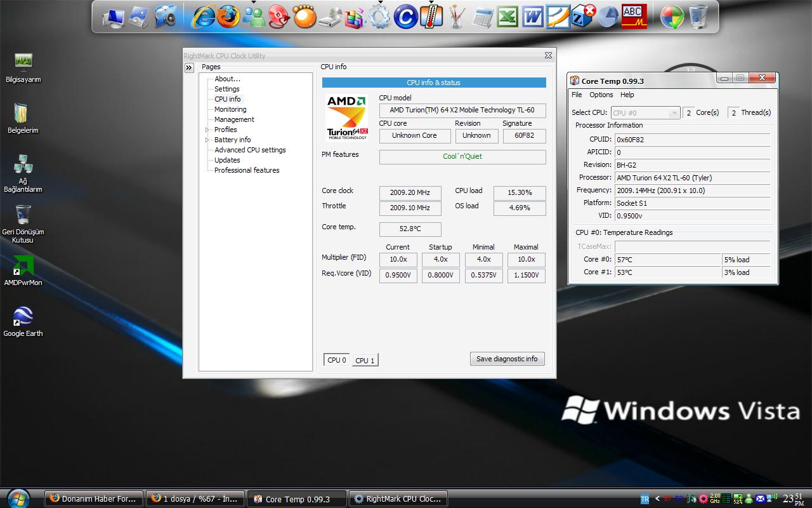Open WinRAR stacked books icon in dock
This screenshot has width=812, height=508.
[x=355, y=17]
